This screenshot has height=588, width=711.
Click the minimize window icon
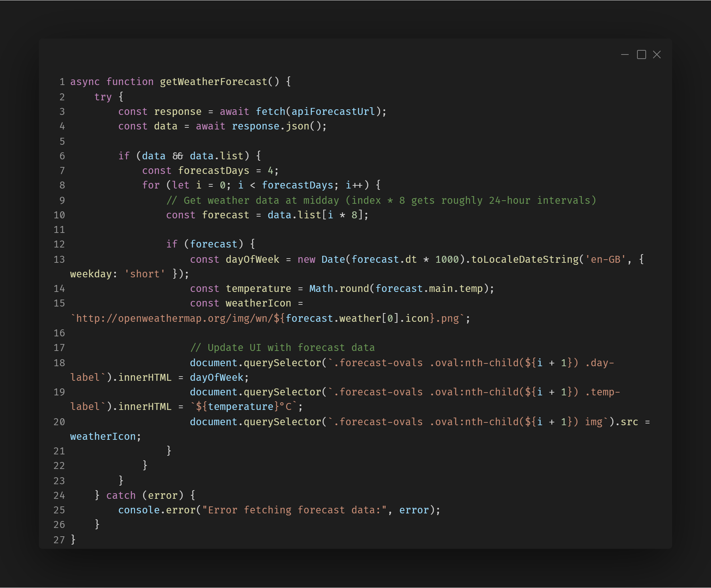pos(625,55)
